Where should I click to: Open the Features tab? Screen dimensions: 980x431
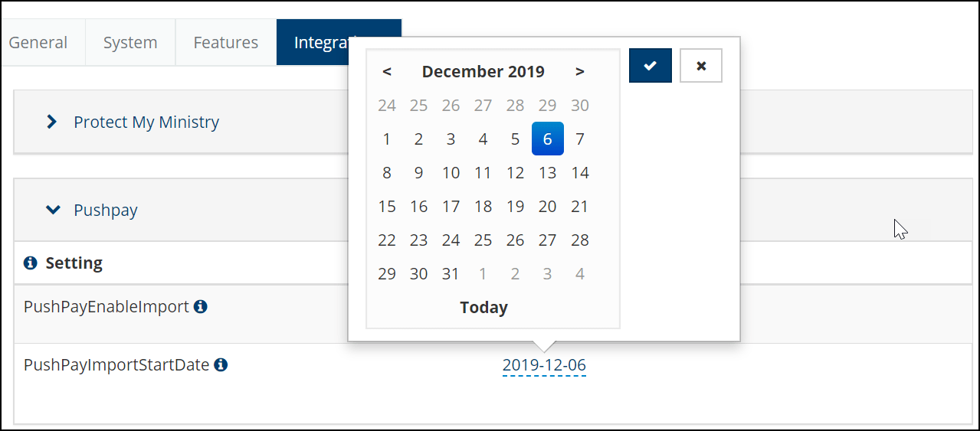(226, 43)
